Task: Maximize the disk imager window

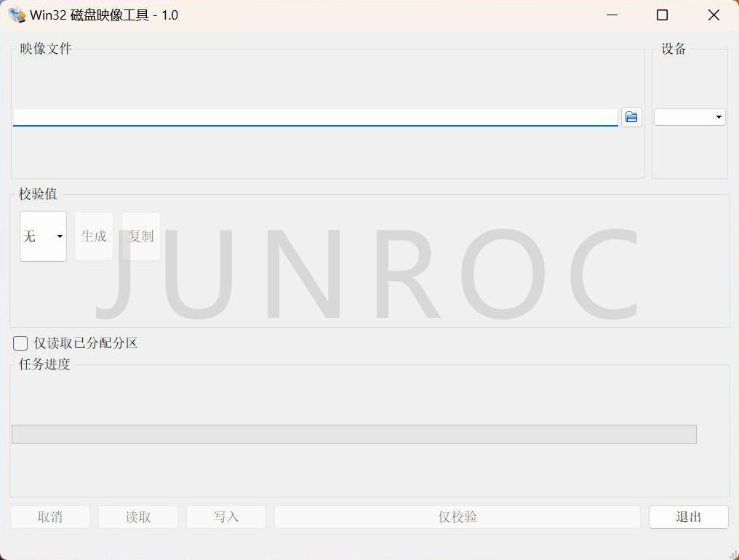Action: [662, 15]
